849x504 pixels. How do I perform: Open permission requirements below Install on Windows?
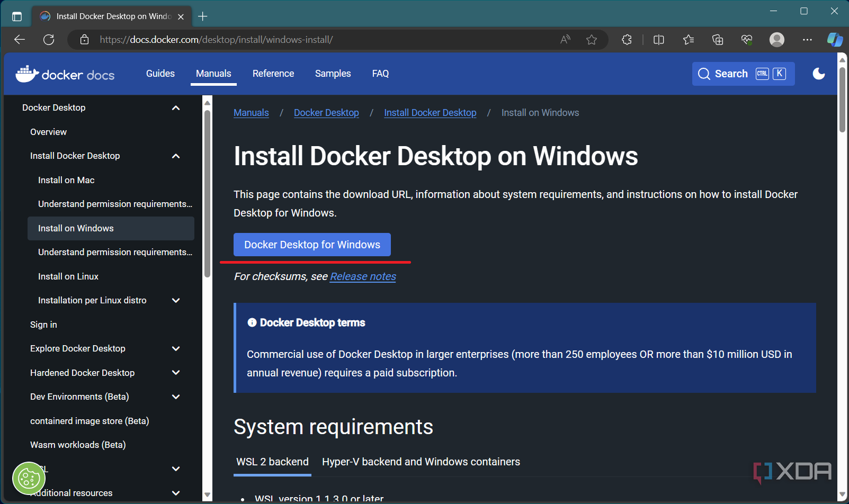point(115,252)
